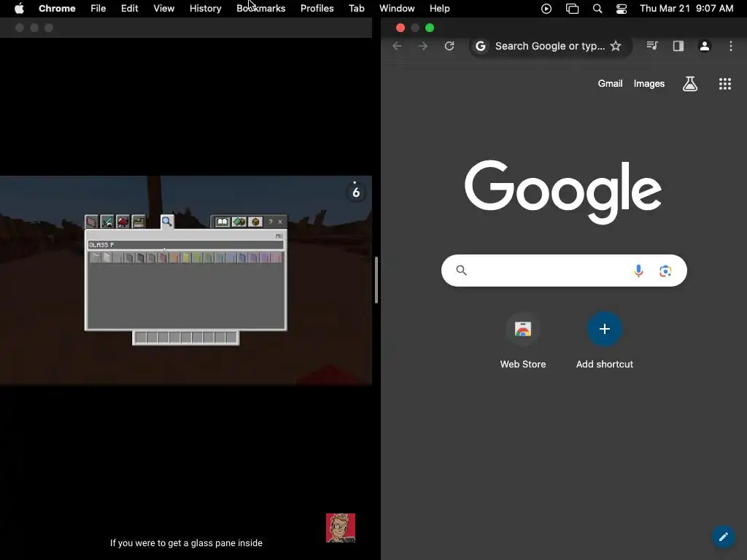This screenshot has height=560, width=747.
Task: Go back in the Chrome window
Action: [x=397, y=46]
